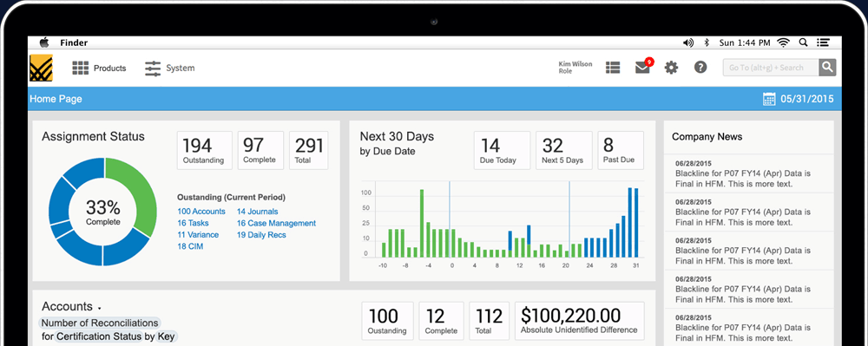Open the 100 Accounts link

pos(201,211)
